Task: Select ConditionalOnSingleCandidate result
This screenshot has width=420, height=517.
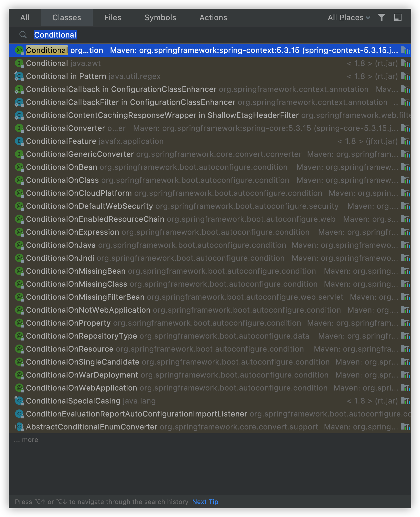Action: coord(210,362)
